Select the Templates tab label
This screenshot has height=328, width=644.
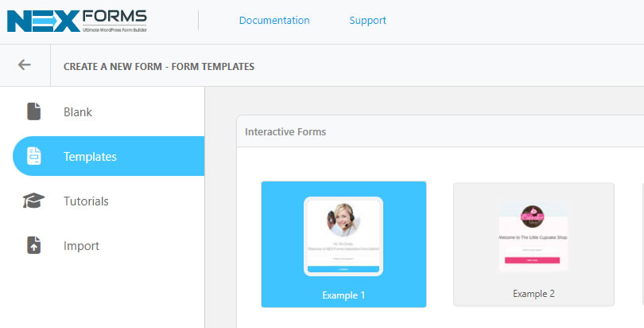(x=90, y=157)
